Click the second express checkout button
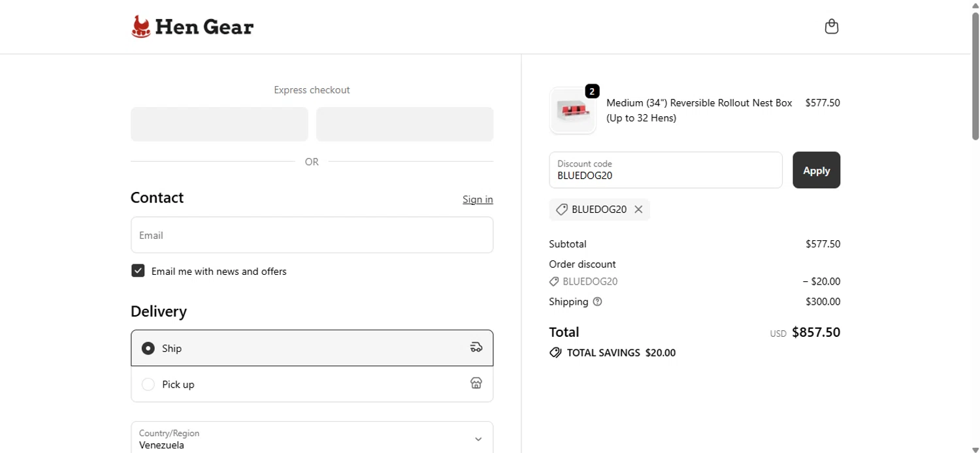This screenshot has width=980, height=453. click(404, 124)
